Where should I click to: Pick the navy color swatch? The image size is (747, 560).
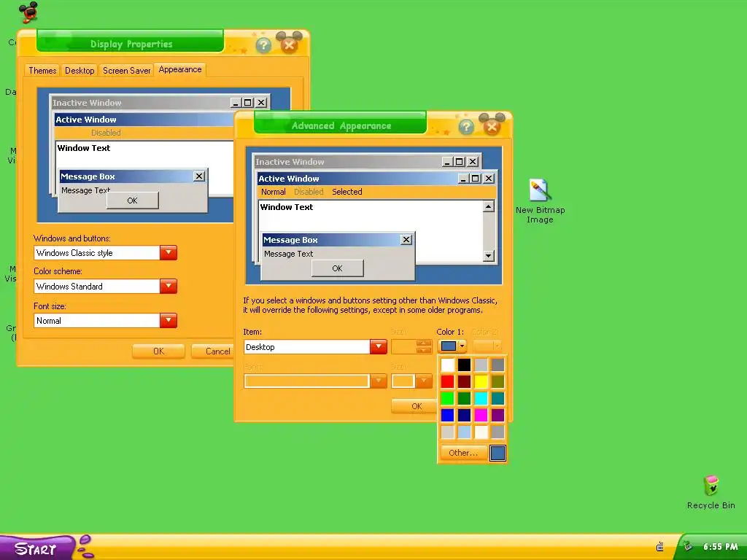click(x=464, y=415)
